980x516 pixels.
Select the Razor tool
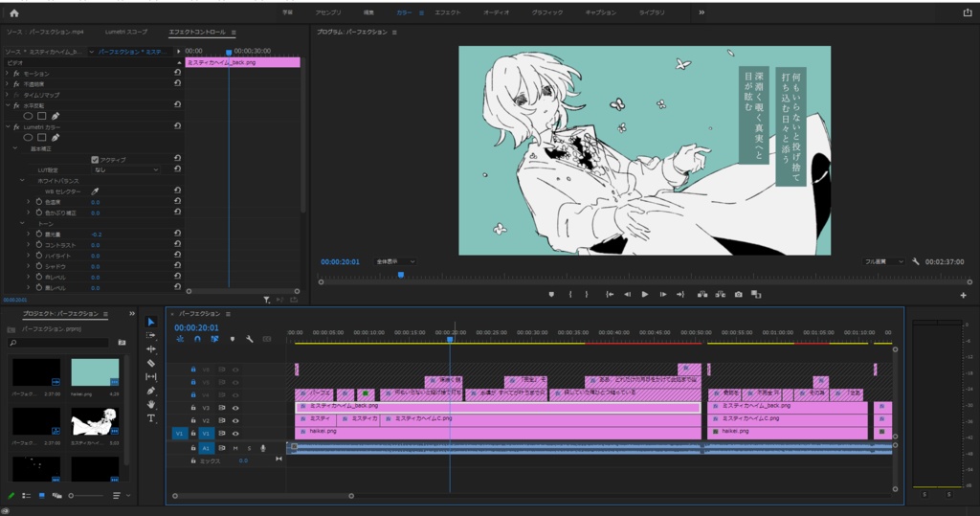[x=150, y=363]
